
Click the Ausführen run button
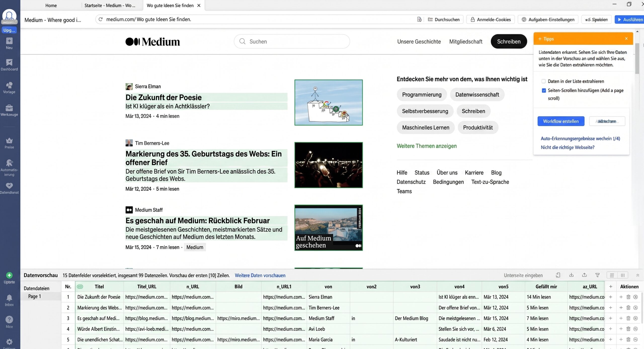point(630,19)
